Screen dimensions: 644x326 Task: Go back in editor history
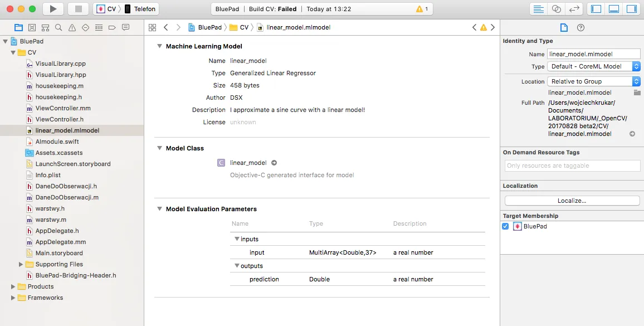(166, 27)
